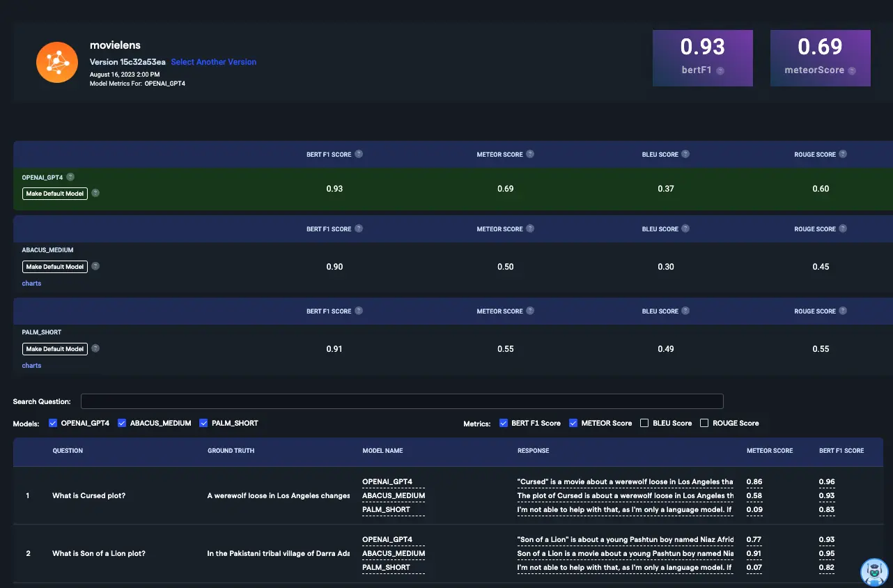Click help icon beside first ROUGE SCORE header
893x588 pixels.
(844, 155)
